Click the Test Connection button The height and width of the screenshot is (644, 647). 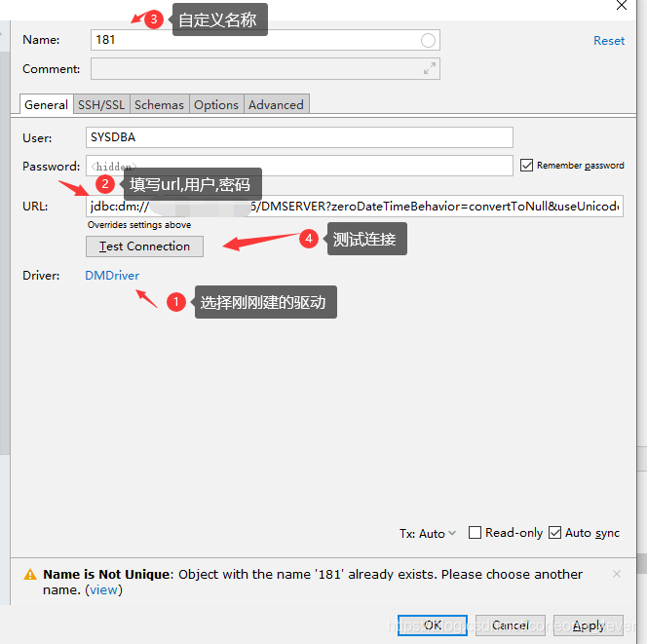pos(144,246)
